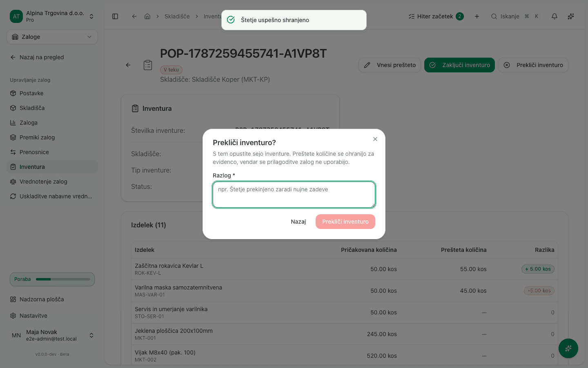This screenshot has width=588, height=368.
Task: Open the floating assistant button at bottom right
Action: point(568,348)
